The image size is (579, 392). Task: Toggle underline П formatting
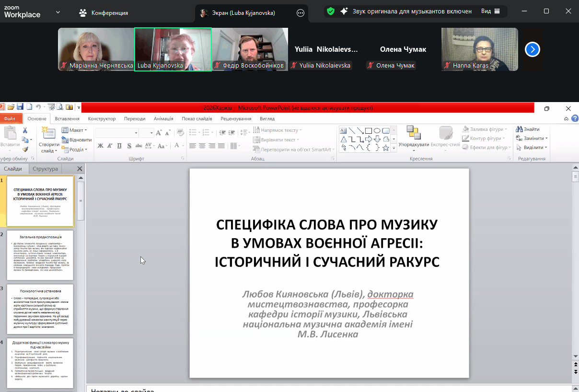pos(119,146)
